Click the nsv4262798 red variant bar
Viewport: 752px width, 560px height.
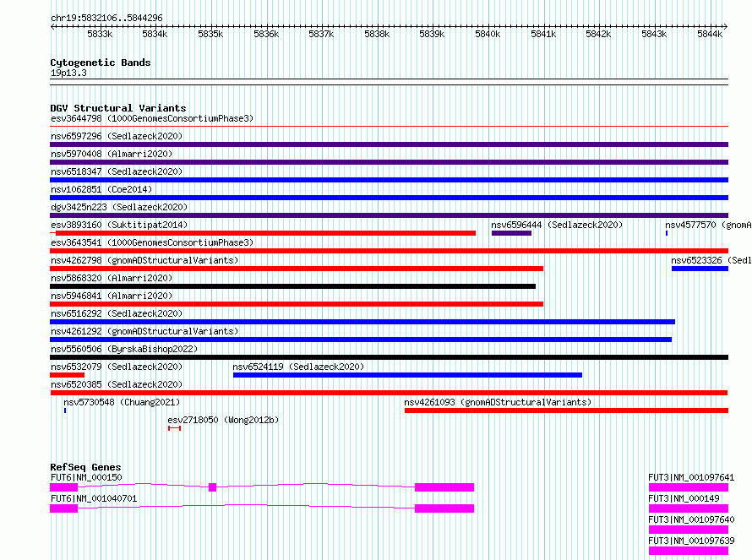tap(297, 269)
